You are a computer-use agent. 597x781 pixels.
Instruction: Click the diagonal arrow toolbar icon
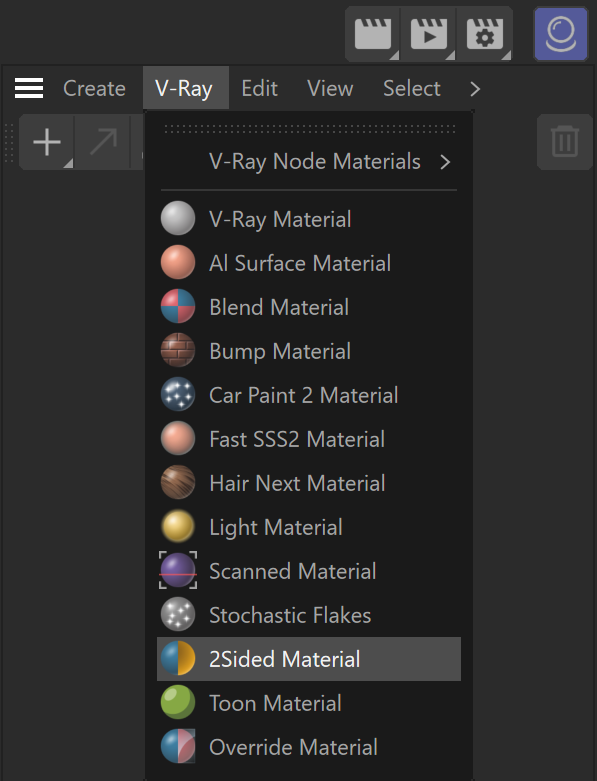[103, 142]
